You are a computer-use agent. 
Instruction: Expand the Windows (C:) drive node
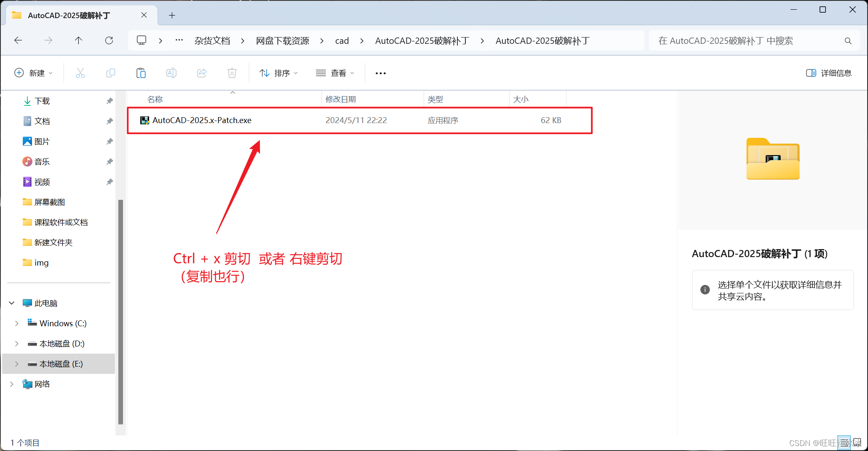point(17,323)
